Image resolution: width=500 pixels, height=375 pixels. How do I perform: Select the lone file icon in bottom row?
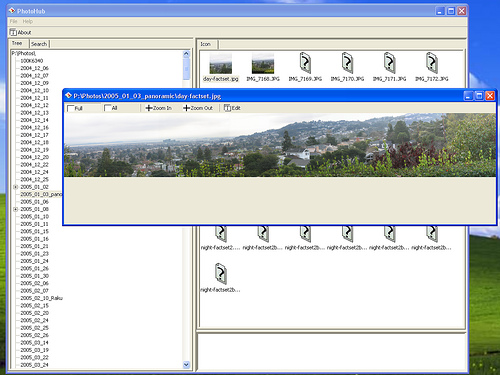click(x=220, y=278)
